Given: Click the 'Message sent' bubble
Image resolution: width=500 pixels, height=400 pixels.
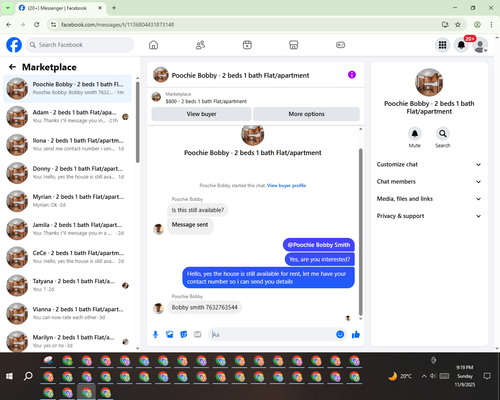Looking at the screenshot, I should (x=190, y=226).
